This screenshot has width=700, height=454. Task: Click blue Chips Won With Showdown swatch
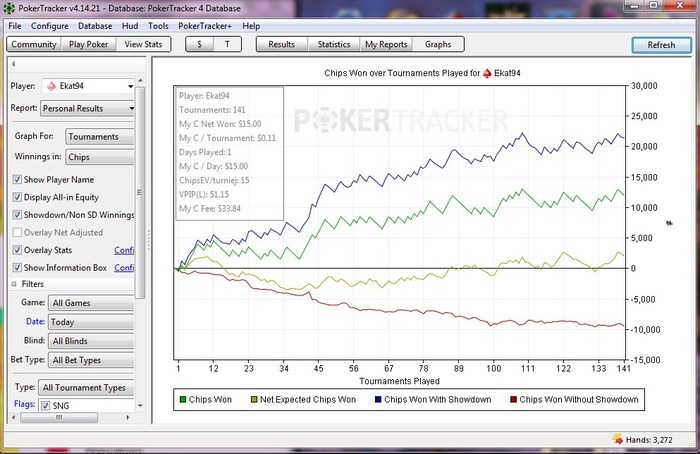378,400
